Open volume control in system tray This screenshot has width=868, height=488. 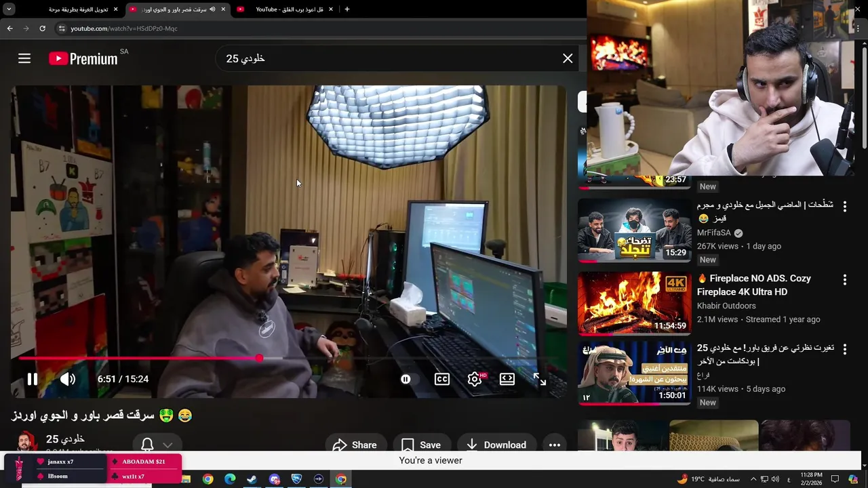[775, 479]
